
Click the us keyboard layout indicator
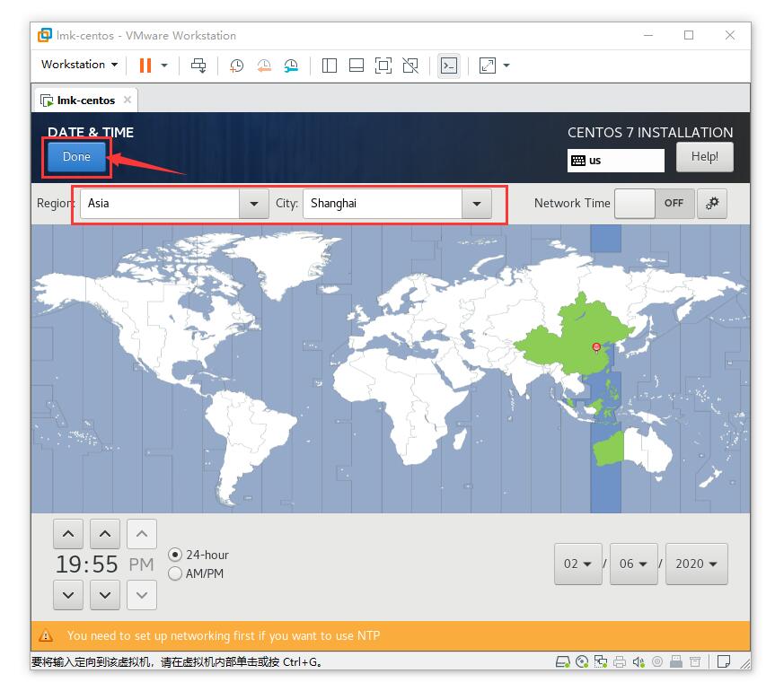(615, 161)
